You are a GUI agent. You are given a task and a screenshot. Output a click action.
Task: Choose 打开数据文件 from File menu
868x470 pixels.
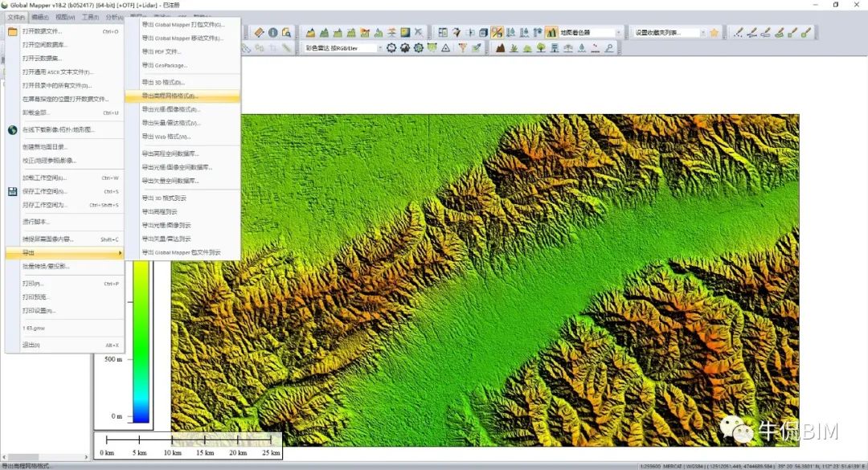64,31
